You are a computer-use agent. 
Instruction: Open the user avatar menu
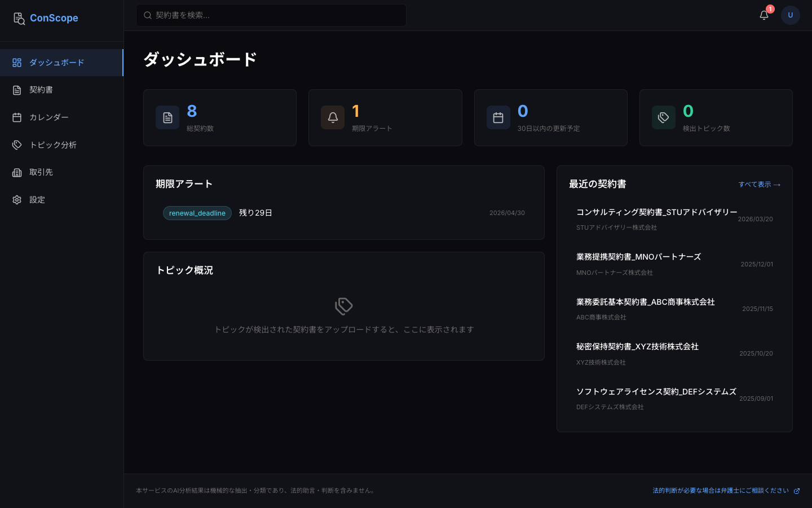790,15
